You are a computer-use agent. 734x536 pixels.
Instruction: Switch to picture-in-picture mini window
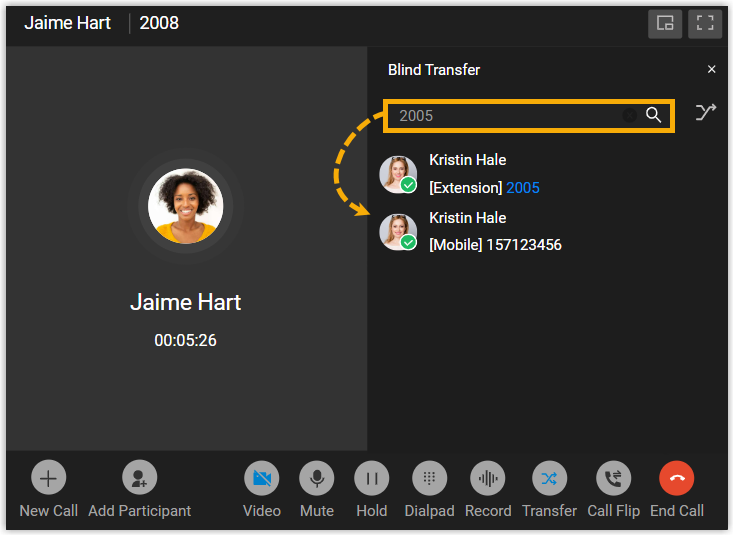click(x=665, y=23)
